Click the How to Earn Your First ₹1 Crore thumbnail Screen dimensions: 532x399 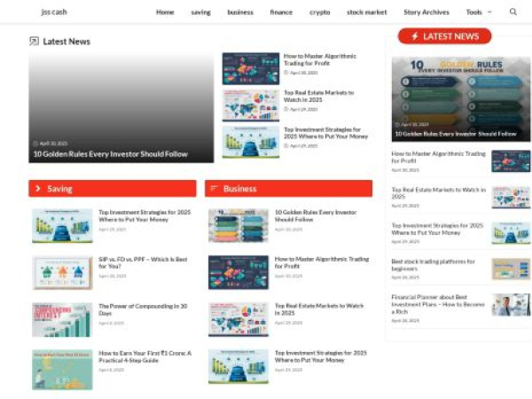(62, 366)
